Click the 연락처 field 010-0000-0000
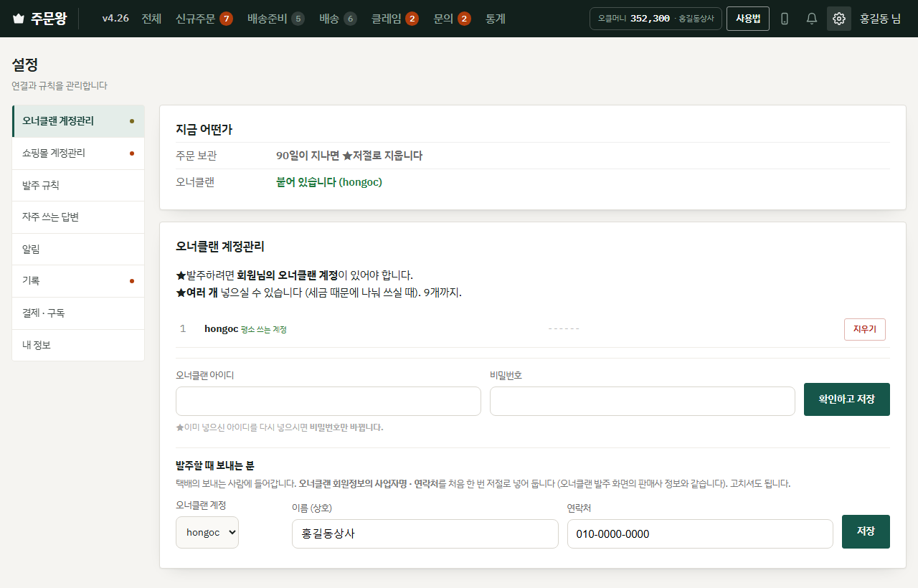Screen dimensions: 918x588 point(700,534)
